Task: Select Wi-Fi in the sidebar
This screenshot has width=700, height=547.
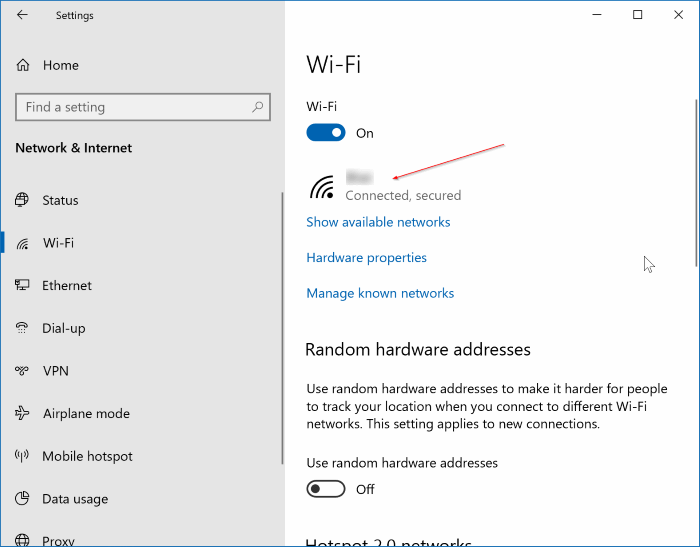Action: pos(58,243)
